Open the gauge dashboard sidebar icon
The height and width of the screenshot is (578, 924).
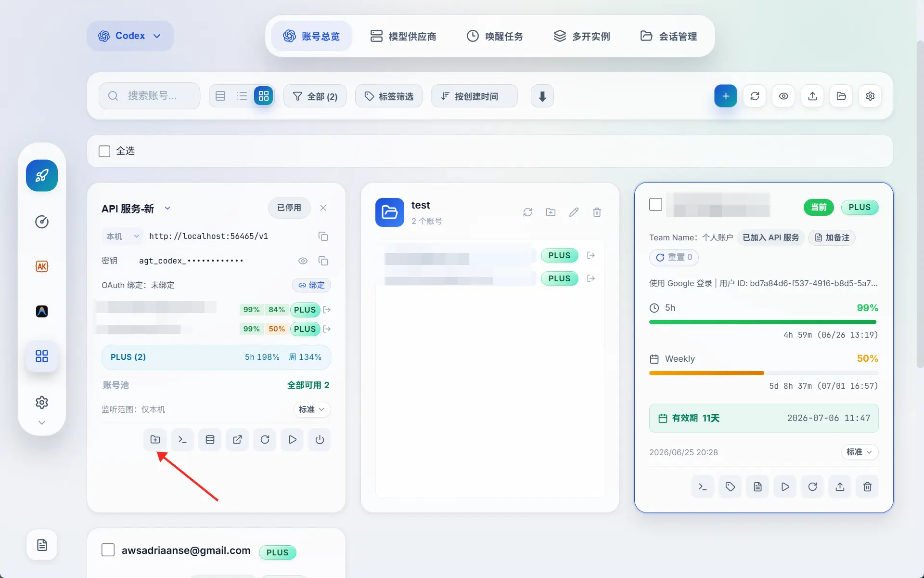[42, 222]
